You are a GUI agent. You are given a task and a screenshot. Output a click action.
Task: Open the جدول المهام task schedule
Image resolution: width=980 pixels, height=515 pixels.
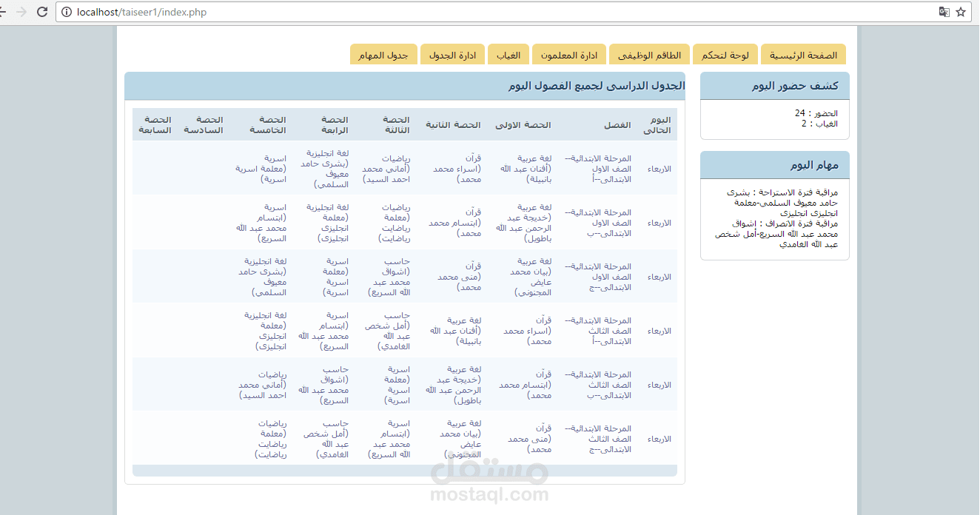383,54
